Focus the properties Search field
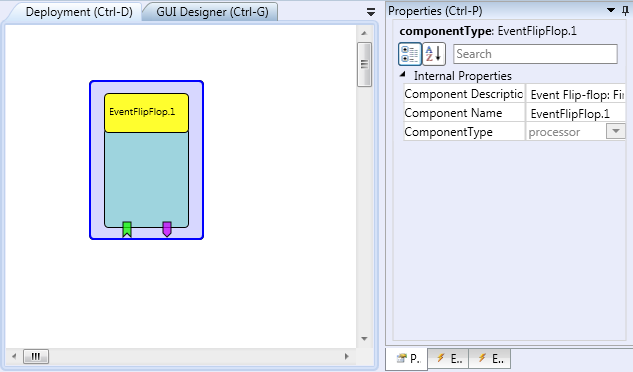Screen dimensions: 633x372 [x=535, y=54]
